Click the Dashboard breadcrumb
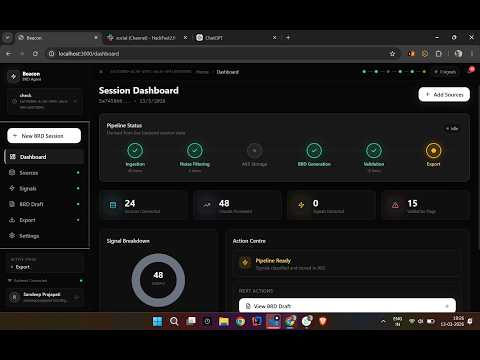This screenshot has width=480, height=360. [228, 72]
